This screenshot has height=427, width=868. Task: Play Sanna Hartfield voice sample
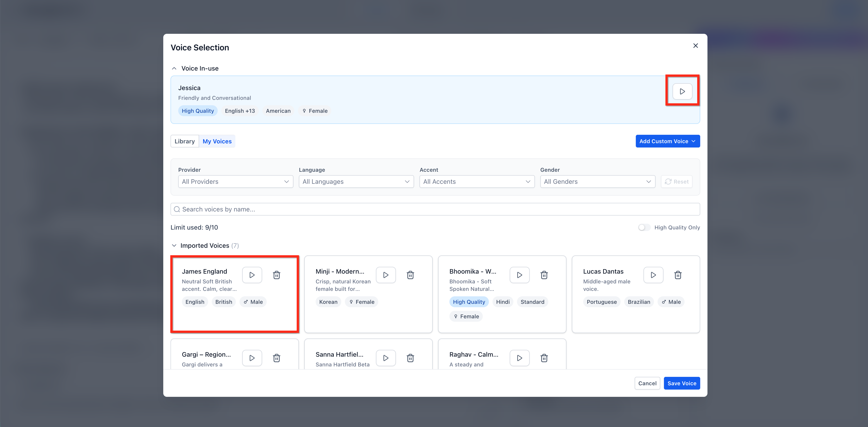[x=386, y=358]
